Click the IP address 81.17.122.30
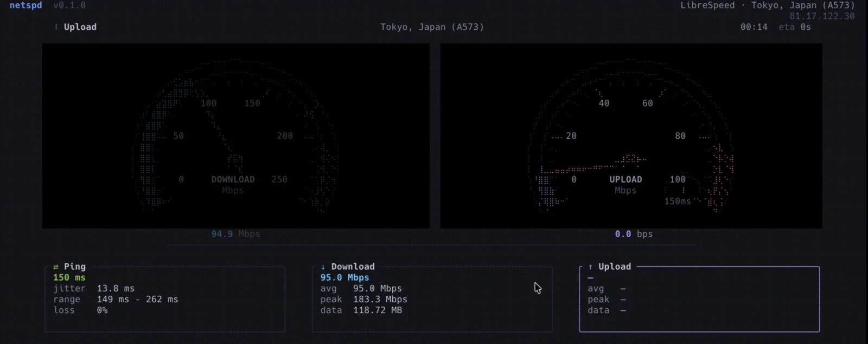 click(x=822, y=16)
